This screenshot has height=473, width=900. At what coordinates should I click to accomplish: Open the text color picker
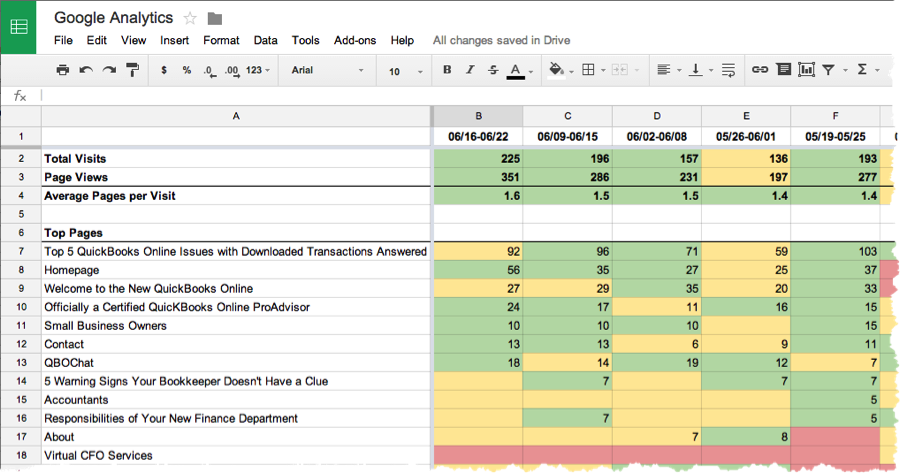(515, 71)
